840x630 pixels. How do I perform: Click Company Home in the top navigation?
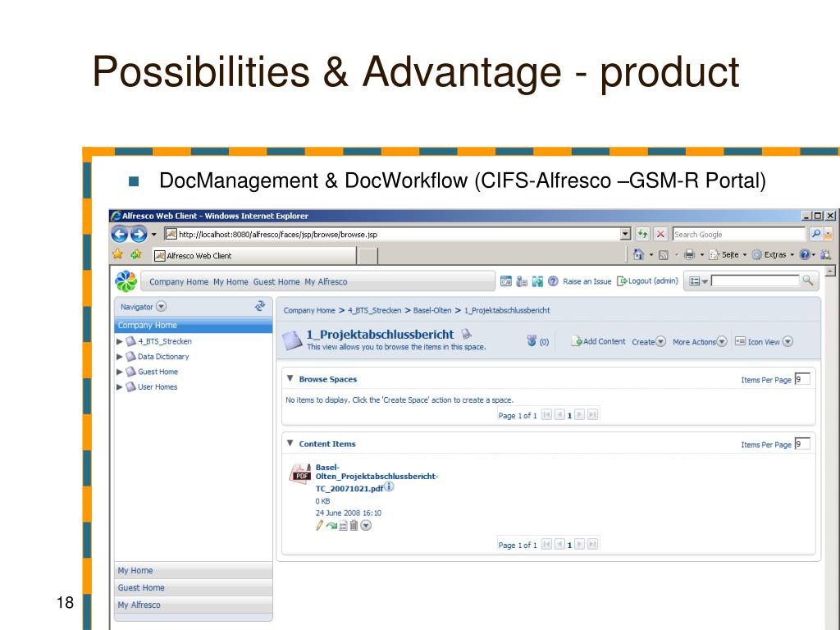click(x=178, y=282)
